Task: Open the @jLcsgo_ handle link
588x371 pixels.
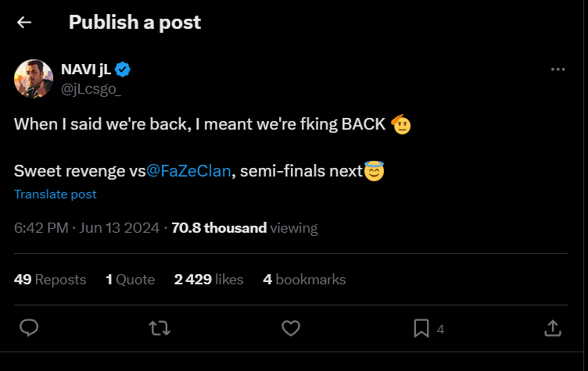Action: [x=91, y=88]
